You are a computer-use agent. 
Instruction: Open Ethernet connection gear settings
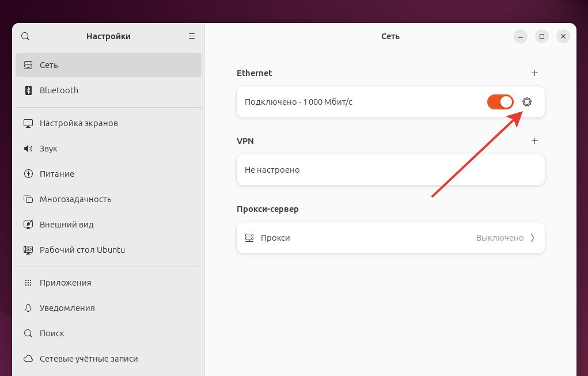click(527, 102)
